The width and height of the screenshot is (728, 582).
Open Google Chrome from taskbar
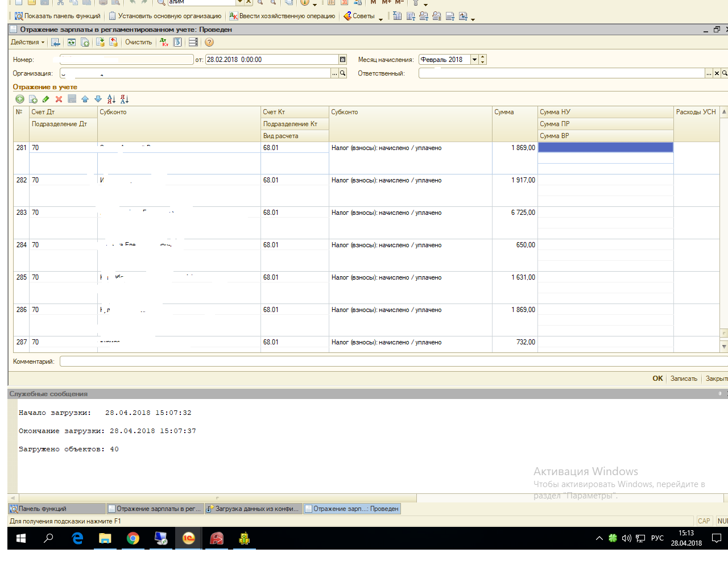pos(133,538)
